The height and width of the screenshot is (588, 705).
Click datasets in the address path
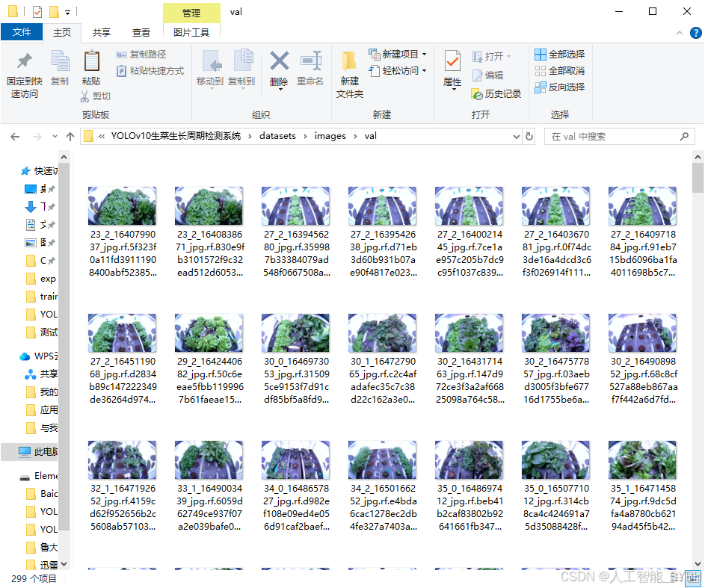[277, 136]
